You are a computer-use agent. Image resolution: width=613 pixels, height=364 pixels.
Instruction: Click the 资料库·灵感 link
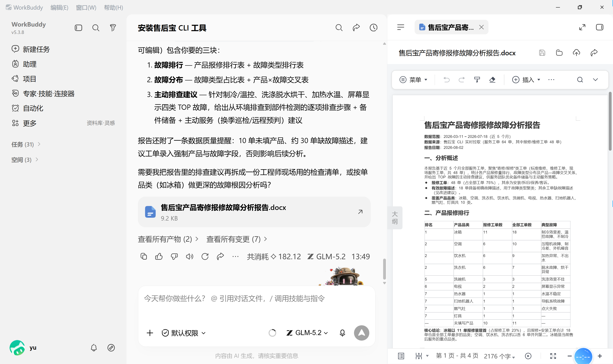[x=101, y=123]
